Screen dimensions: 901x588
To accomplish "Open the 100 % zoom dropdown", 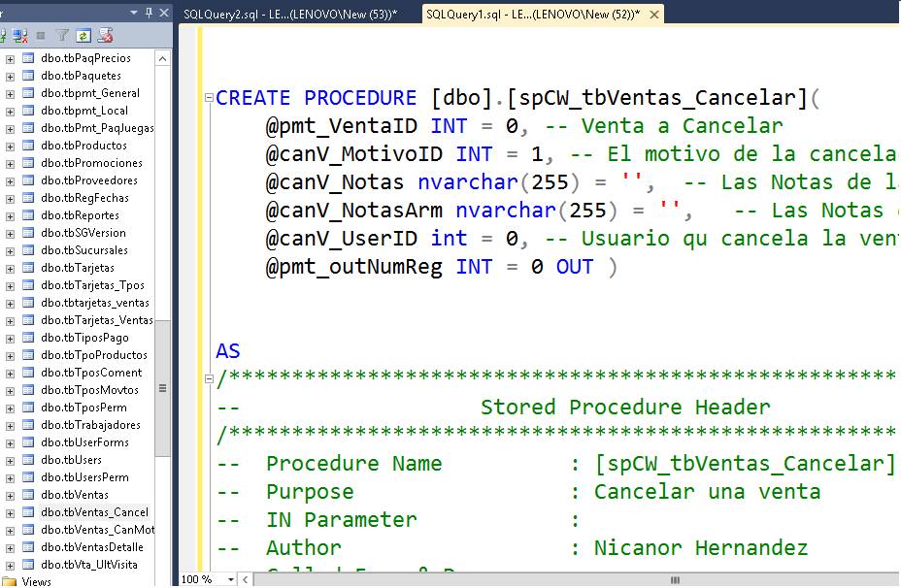I will (230, 579).
